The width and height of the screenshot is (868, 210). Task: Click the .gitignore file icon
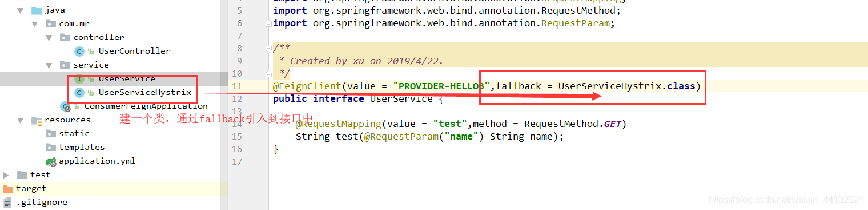7,202
